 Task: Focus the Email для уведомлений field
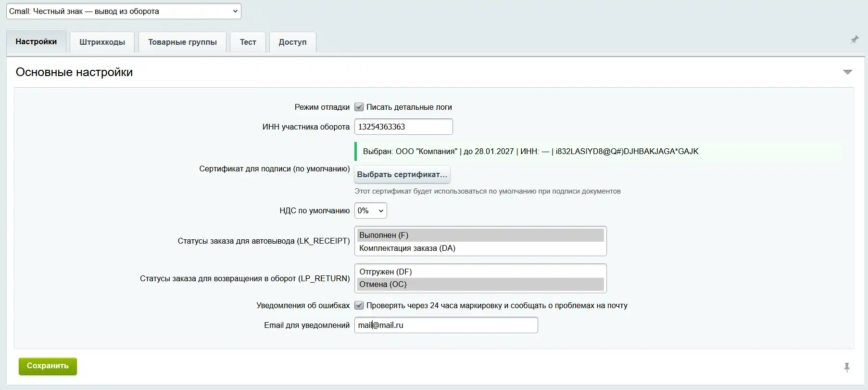(446, 325)
